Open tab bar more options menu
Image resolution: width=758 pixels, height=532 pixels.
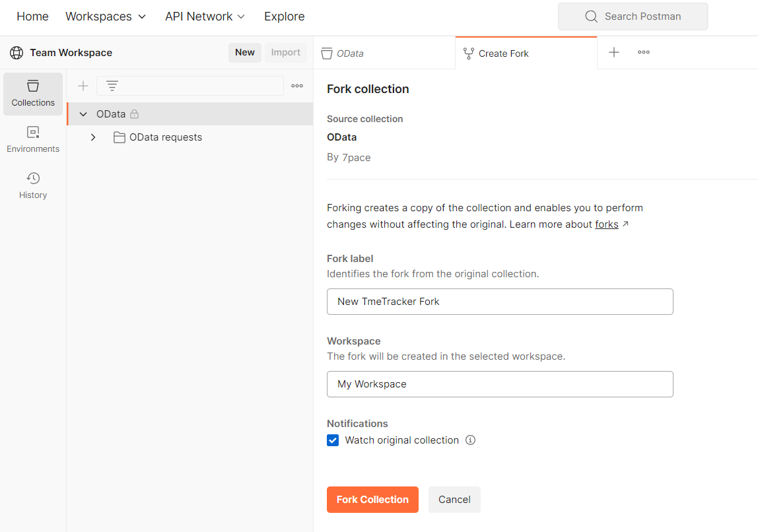[x=643, y=52]
